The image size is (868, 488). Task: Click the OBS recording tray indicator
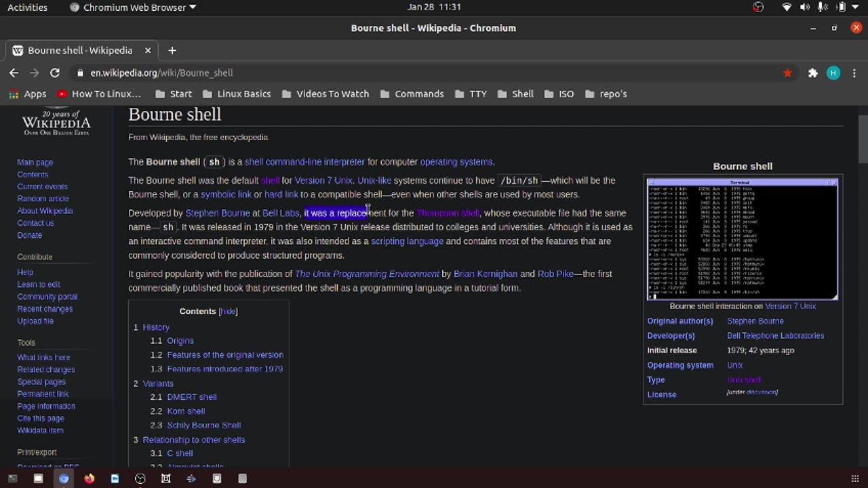(x=758, y=7)
